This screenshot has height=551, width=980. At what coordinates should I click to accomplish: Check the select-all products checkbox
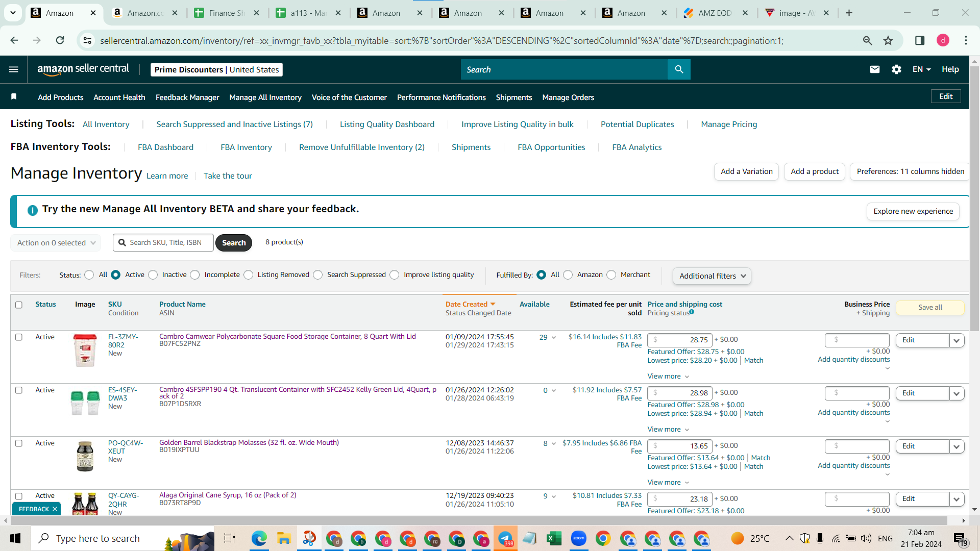pos(19,305)
